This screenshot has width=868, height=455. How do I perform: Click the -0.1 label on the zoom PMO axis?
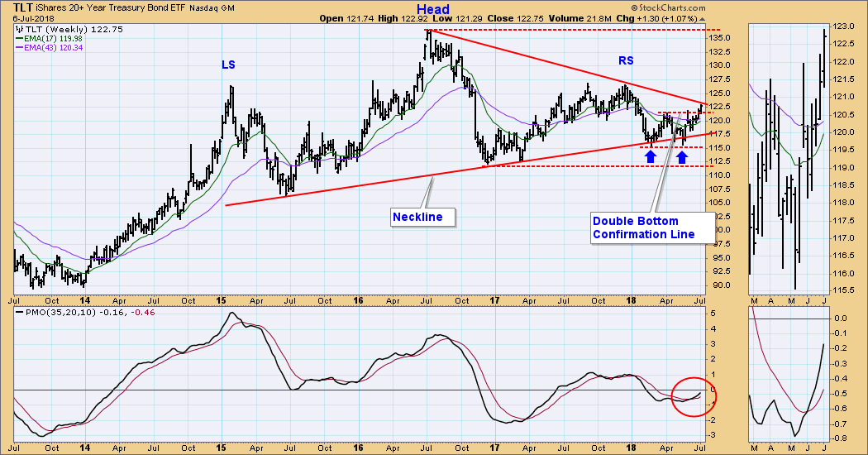[841, 333]
